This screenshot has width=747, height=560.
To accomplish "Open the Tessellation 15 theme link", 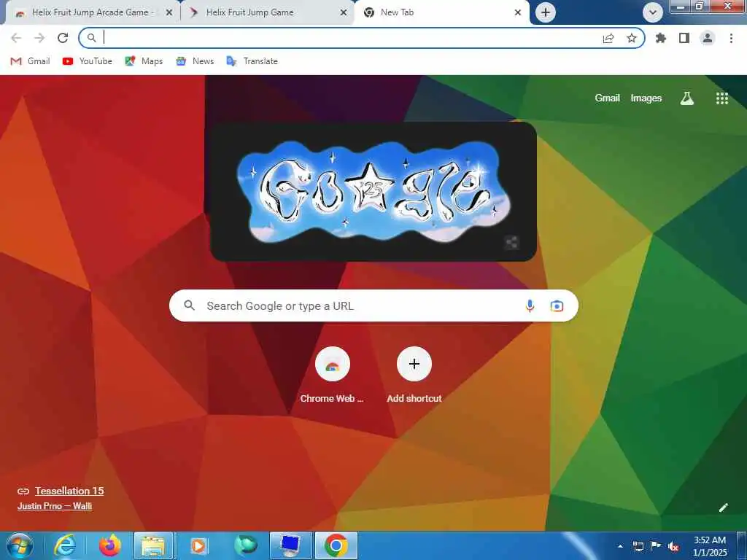I will pyautogui.click(x=69, y=491).
